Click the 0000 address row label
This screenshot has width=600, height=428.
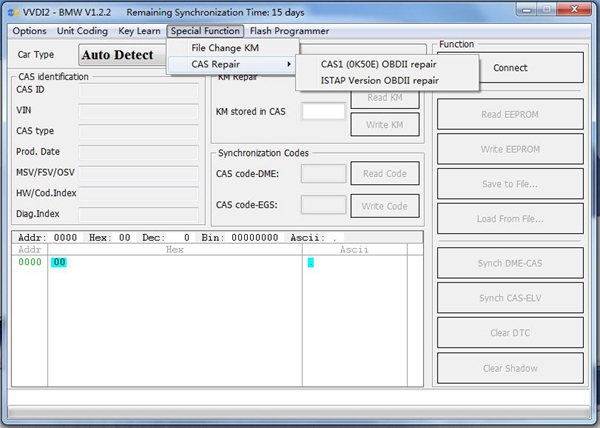pyautogui.click(x=30, y=262)
